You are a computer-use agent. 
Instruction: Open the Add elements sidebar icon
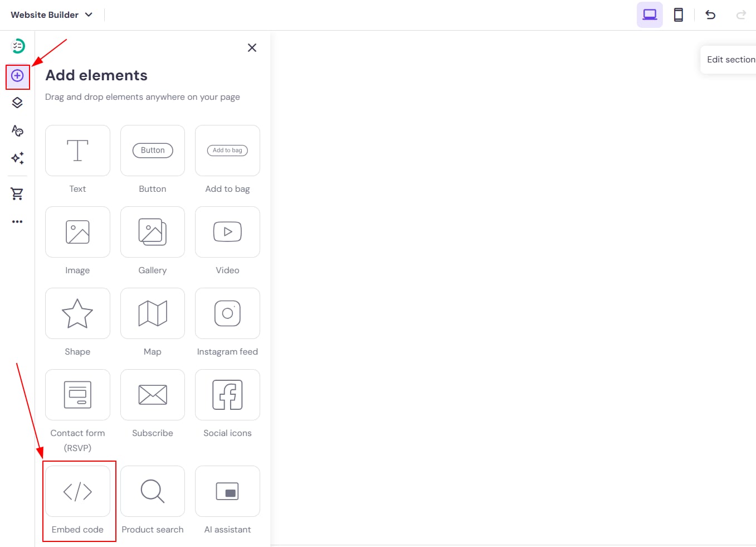click(x=17, y=76)
